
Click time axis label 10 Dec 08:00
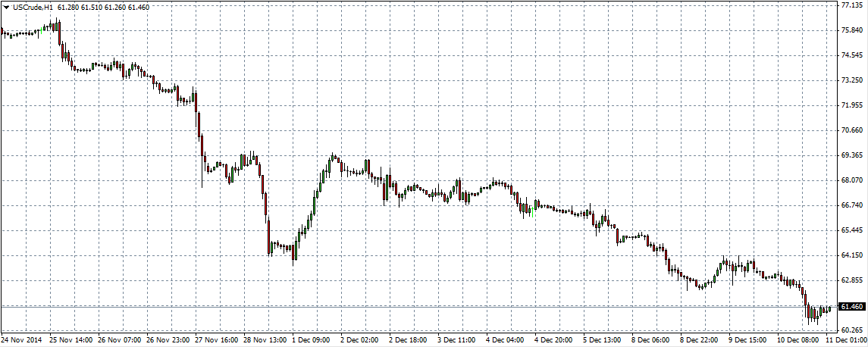coord(799,340)
